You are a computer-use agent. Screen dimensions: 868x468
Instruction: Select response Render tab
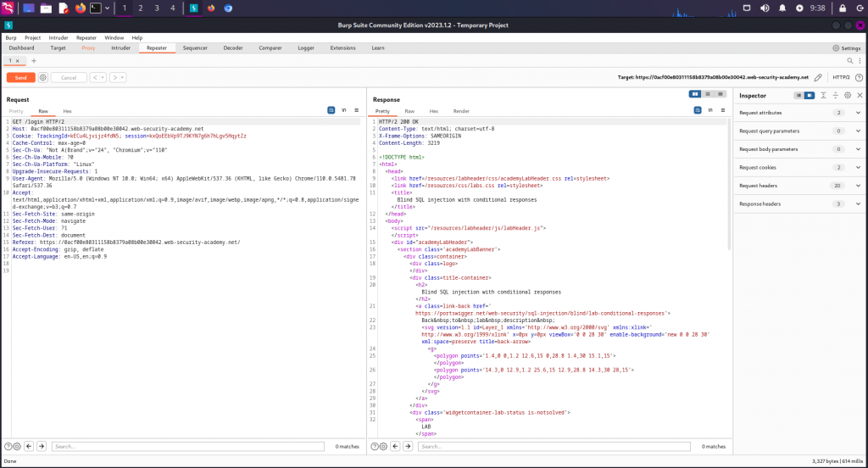pos(461,111)
